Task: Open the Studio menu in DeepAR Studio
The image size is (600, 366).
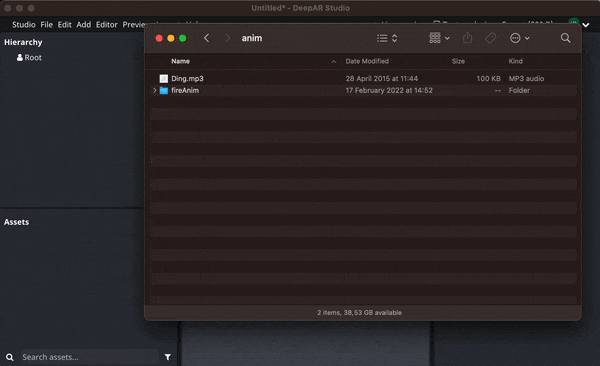Action: pyautogui.click(x=23, y=25)
